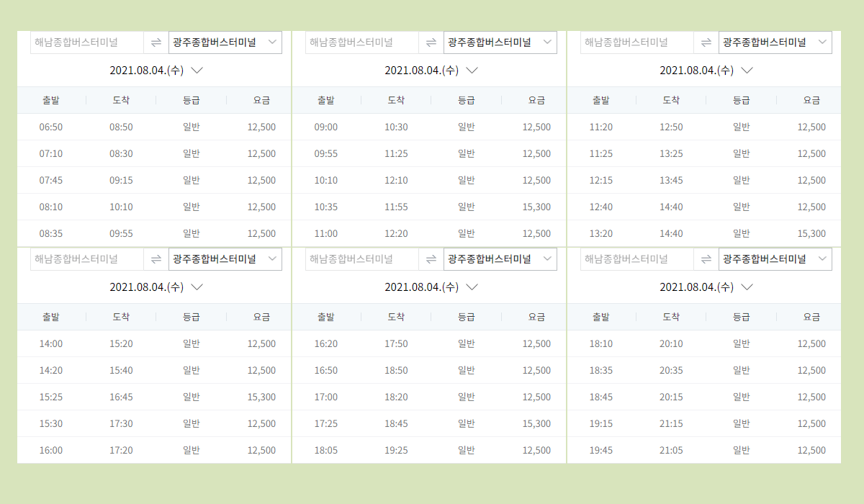Open 광주종합버스터미널 dropdown above the 14:00 schedule
Viewport: 864px width, 504px height.
point(225,258)
